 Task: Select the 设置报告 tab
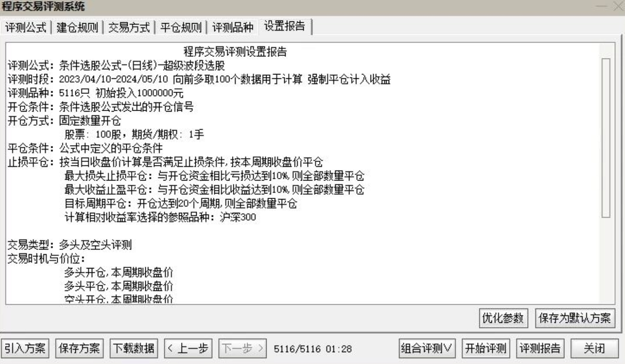(x=285, y=26)
